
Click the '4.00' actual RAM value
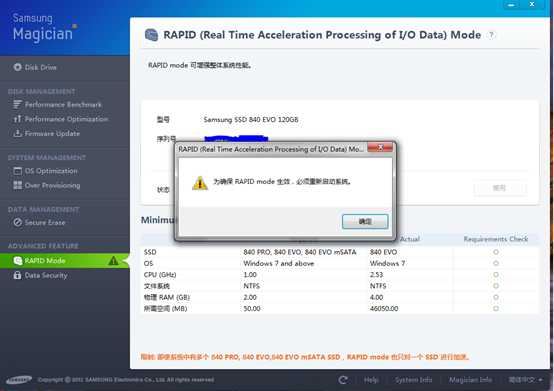pyautogui.click(x=377, y=297)
